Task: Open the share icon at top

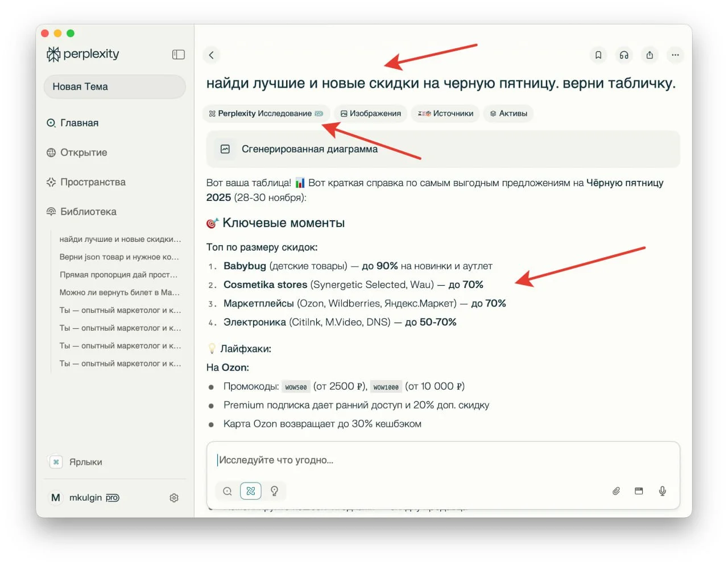Action: click(650, 55)
